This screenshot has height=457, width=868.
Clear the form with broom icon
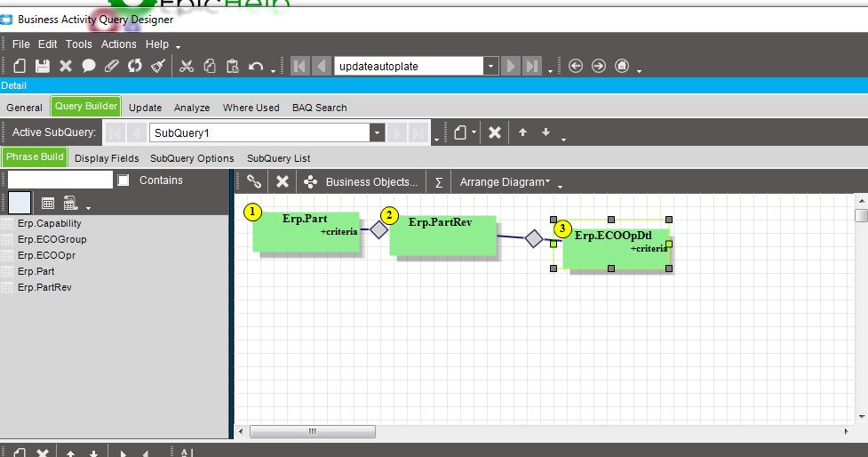(158, 66)
